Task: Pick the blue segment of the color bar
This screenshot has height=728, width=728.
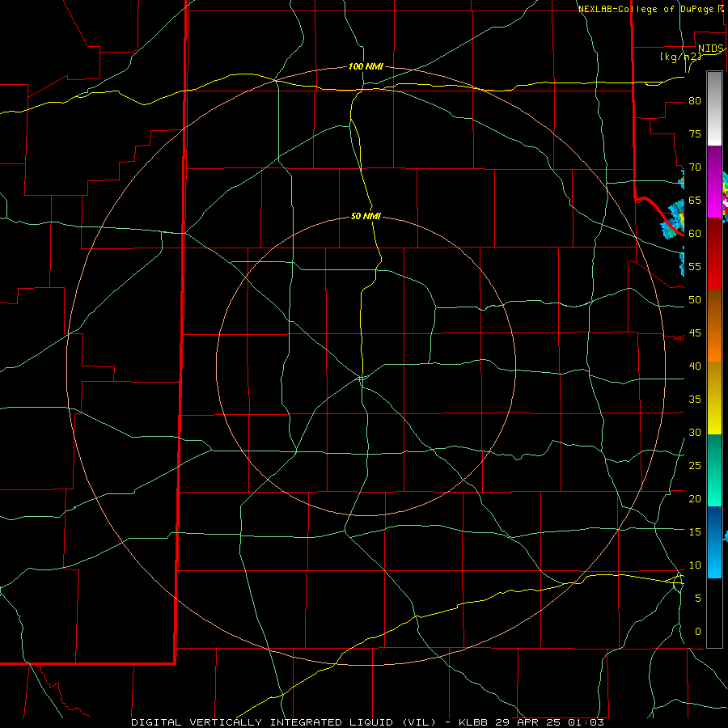Action: point(714,542)
